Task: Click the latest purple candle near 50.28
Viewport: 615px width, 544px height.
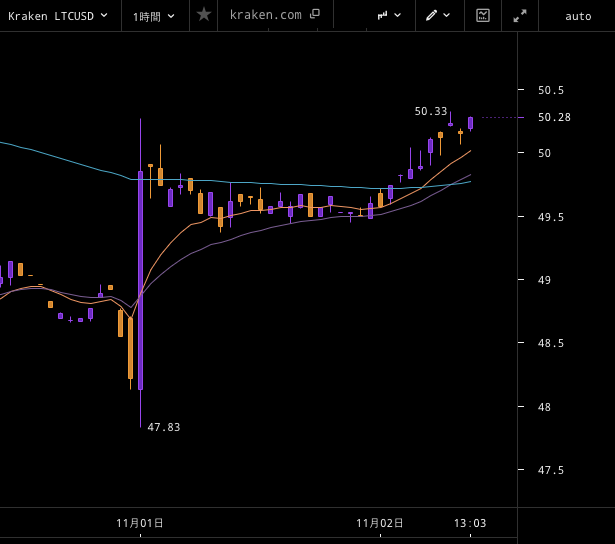Action: tap(470, 123)
